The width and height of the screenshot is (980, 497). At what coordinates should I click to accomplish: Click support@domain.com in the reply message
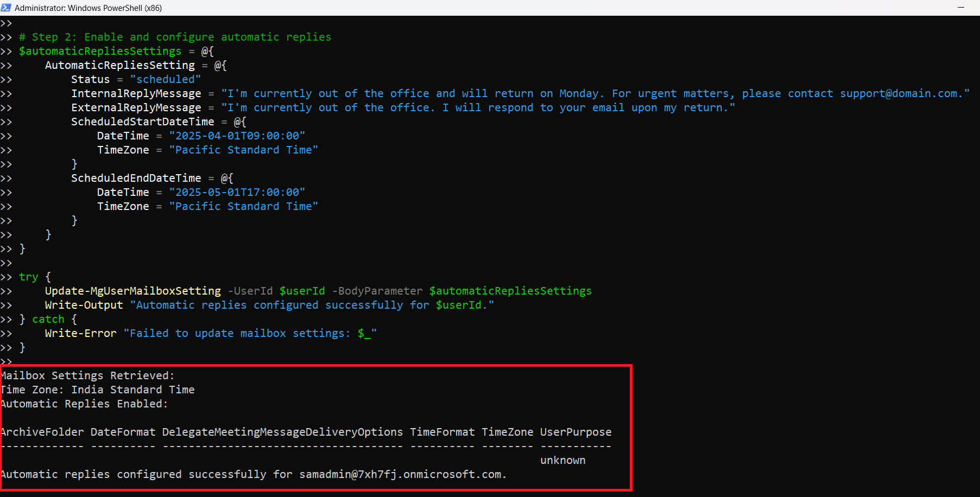pos(899,93)
